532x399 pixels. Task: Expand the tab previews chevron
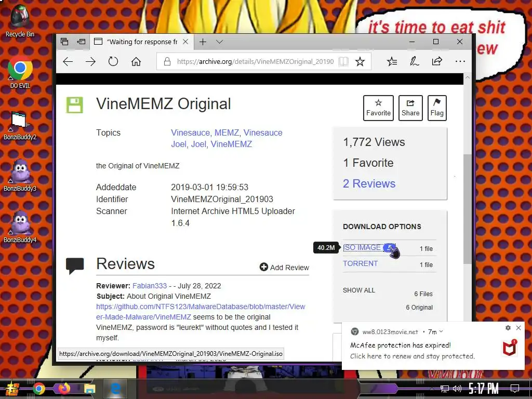coord(220,42)
